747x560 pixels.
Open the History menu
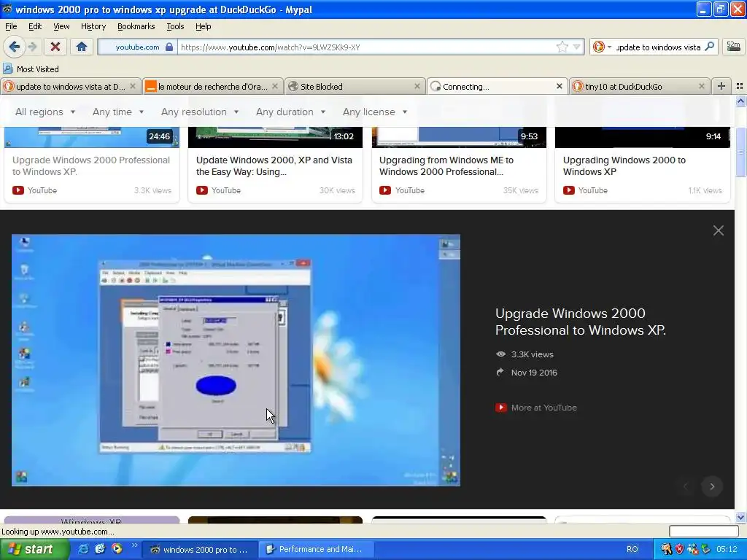coord(93,26)
